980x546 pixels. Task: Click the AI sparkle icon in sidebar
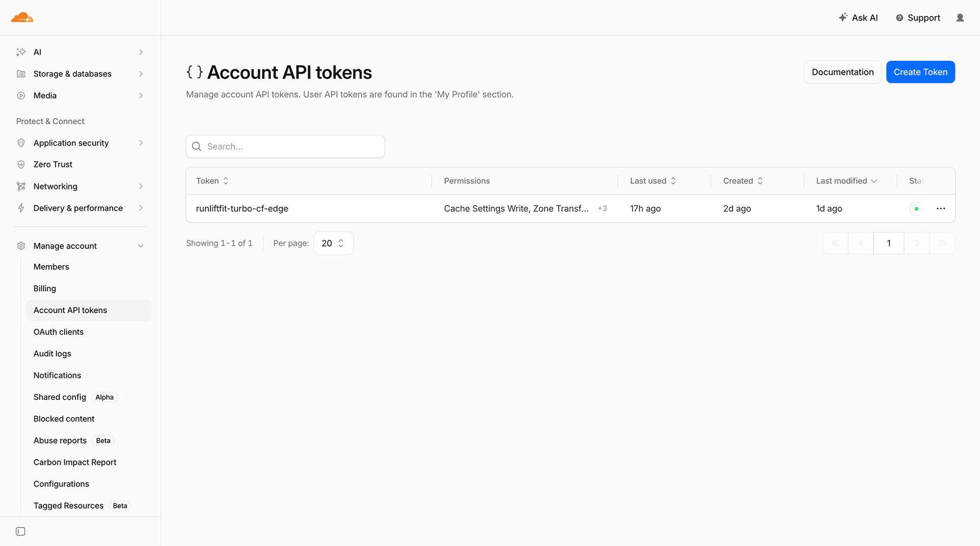[21, 52]
